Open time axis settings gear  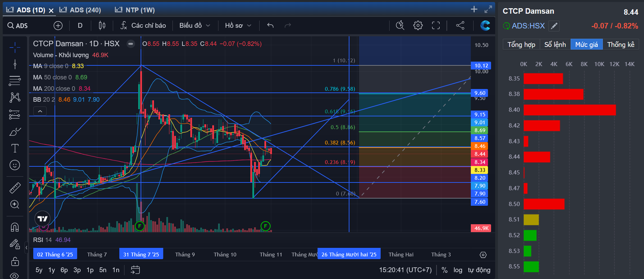coord(483,255)
